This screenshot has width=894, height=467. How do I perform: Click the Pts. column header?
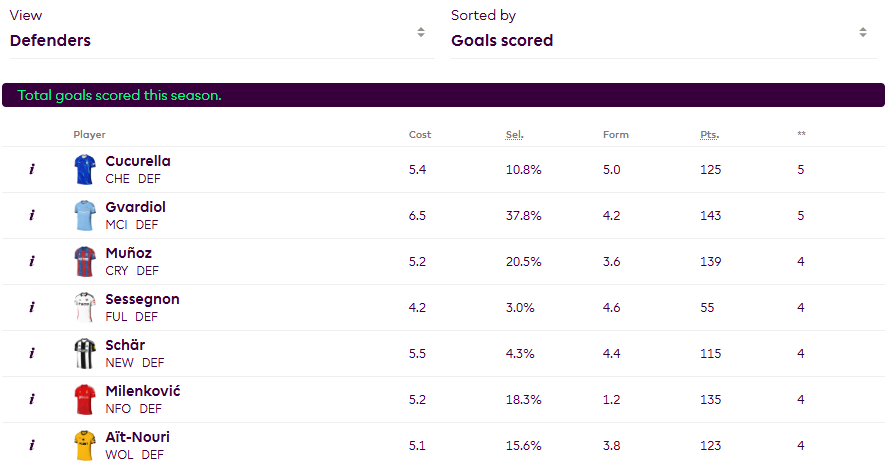[x=709, y=135]
